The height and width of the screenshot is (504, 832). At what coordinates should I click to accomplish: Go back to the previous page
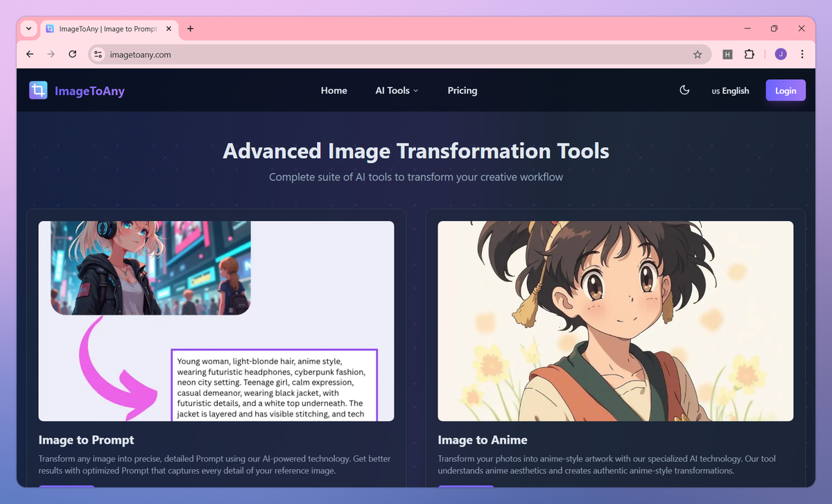pos(29,54)
